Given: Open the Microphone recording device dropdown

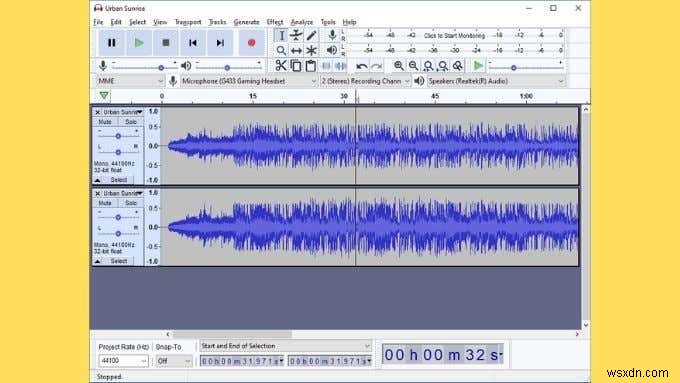Looking at the screenshot, I should tap(248, 81).
